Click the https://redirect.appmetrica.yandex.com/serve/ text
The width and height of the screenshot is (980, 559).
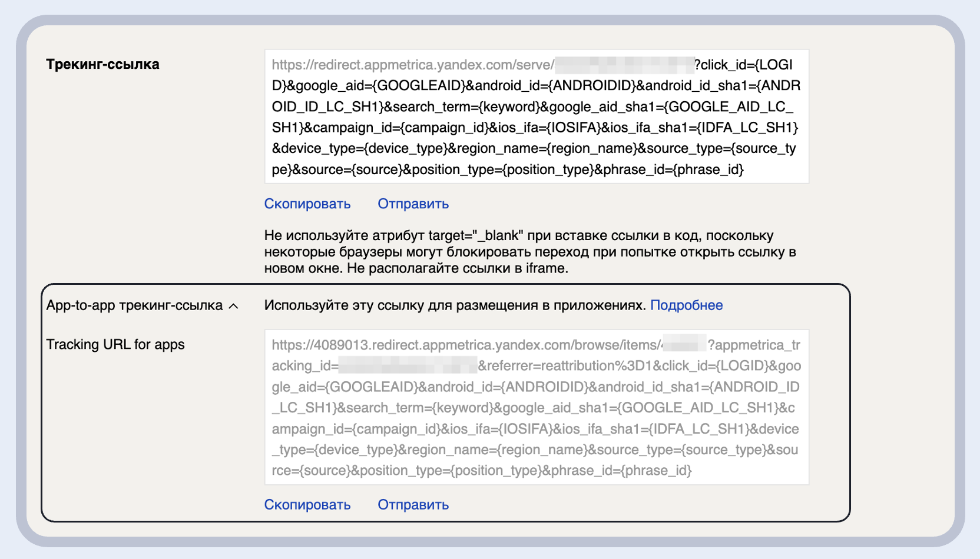pyautogui.click(x=412, y=65)
